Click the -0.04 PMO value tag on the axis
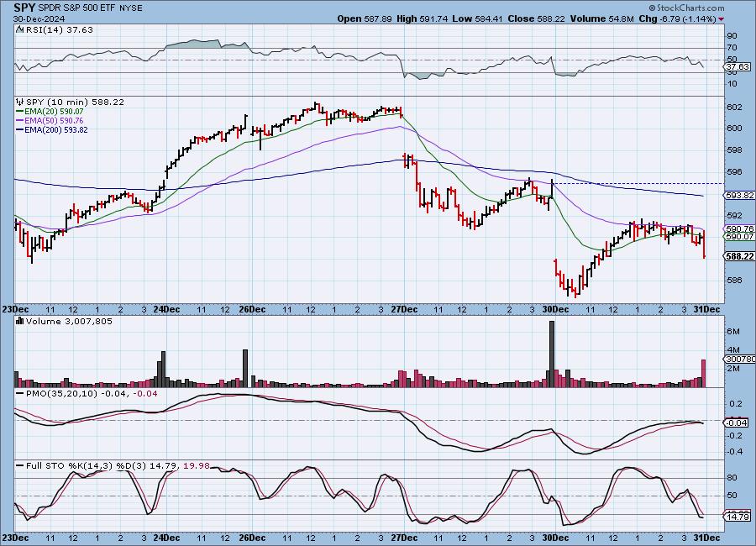The width and height of the screenshot is (756, 546). pos(736,423)
